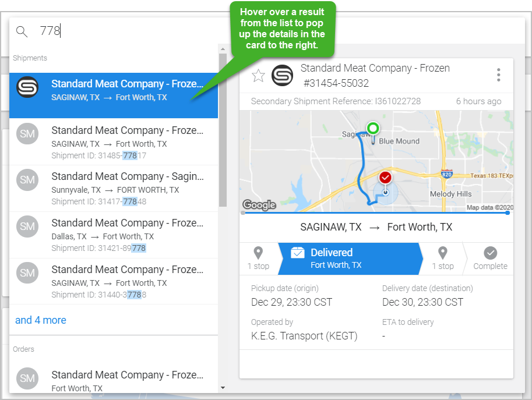The height and width of the screenshot is (400, 532).
Task: Click SM avatar for shipment 31440-37788
Action: click(x=27, y=273)
